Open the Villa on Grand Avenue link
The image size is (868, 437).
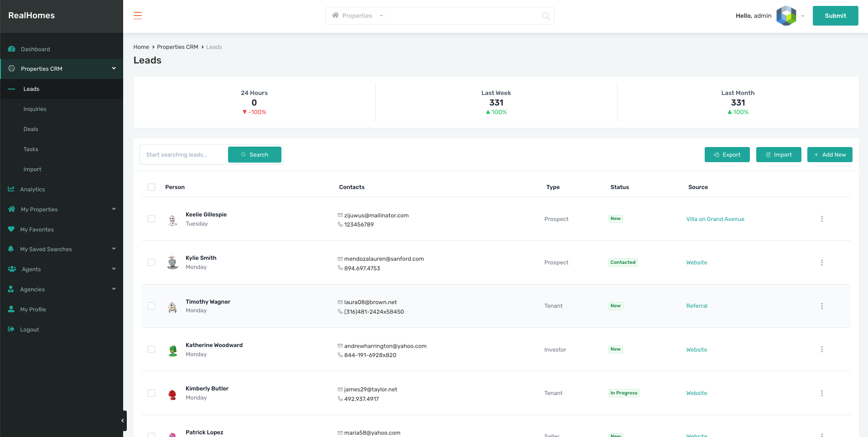pos(715,219)
